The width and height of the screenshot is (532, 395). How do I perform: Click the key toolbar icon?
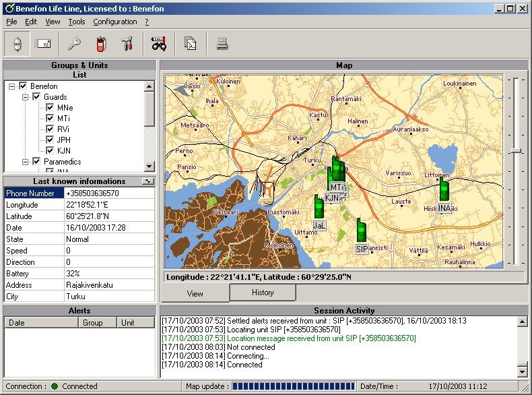[73, 44]
